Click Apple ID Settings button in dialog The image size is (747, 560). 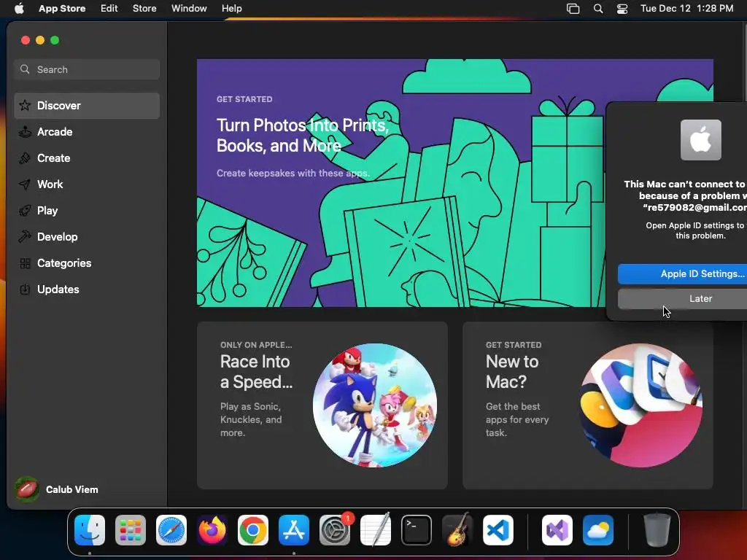pyautogui.click(x=682, y=274)
